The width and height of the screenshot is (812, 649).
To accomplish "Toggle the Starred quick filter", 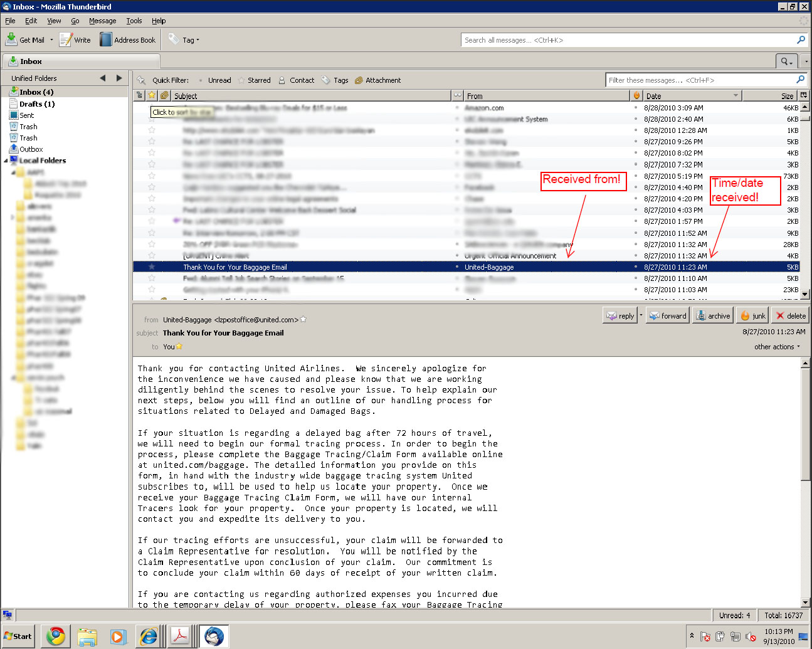I will click(x=254, y=80).
